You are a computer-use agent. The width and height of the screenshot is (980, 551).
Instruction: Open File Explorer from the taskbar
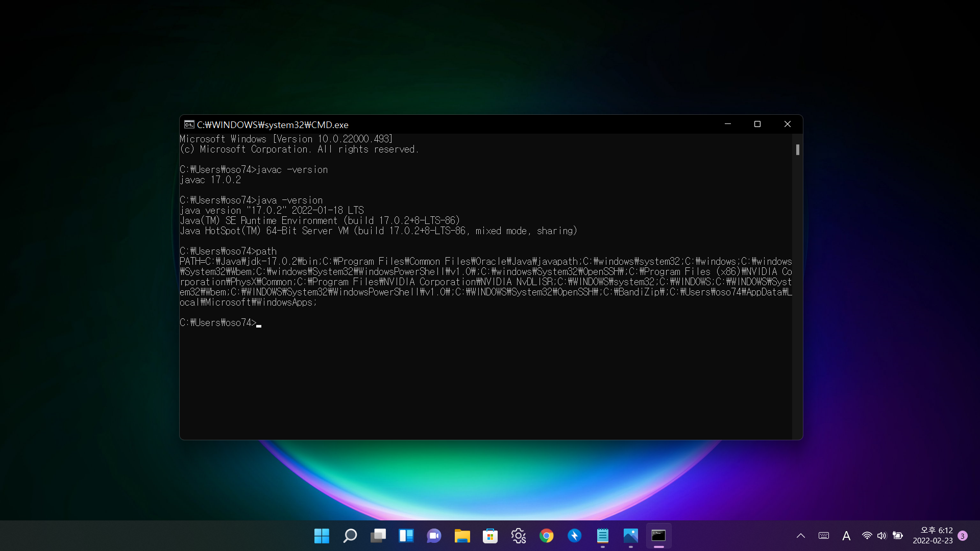(x=462, y=536)
